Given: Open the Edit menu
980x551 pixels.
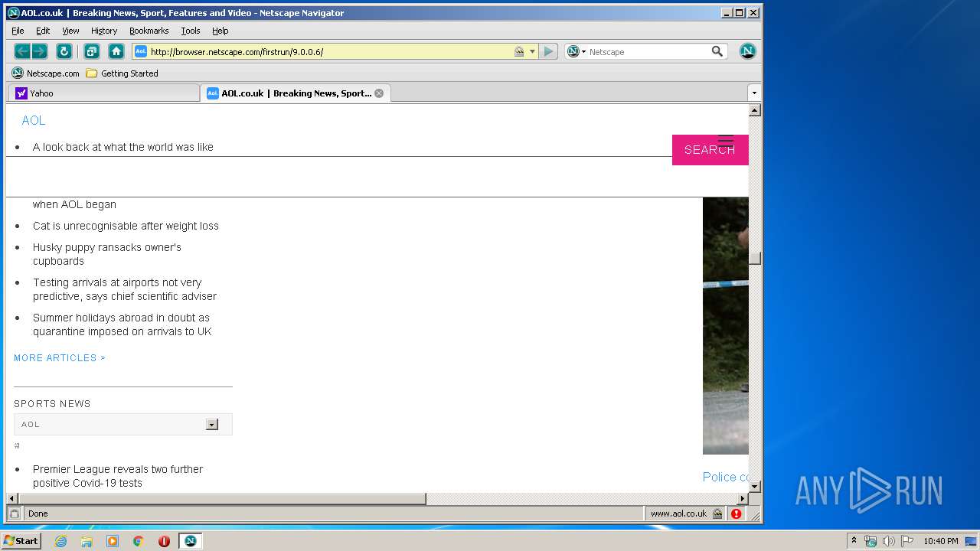Looking at the screenshot, I should click(x=43, y=31).
